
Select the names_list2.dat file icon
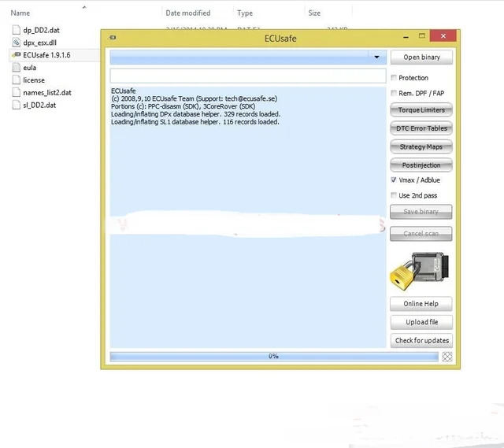(x=16, y=93)
